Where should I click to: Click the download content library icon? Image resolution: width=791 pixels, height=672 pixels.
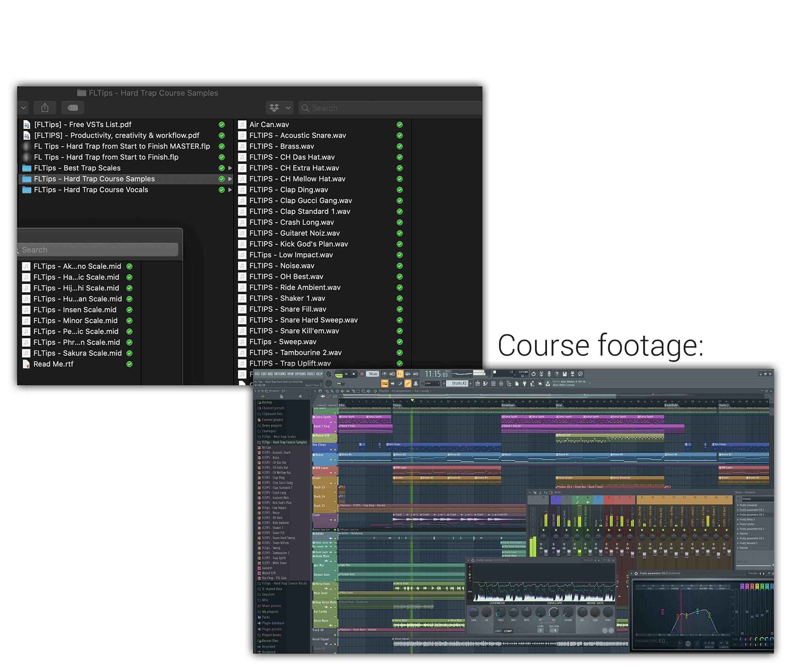tap(548, 384)
